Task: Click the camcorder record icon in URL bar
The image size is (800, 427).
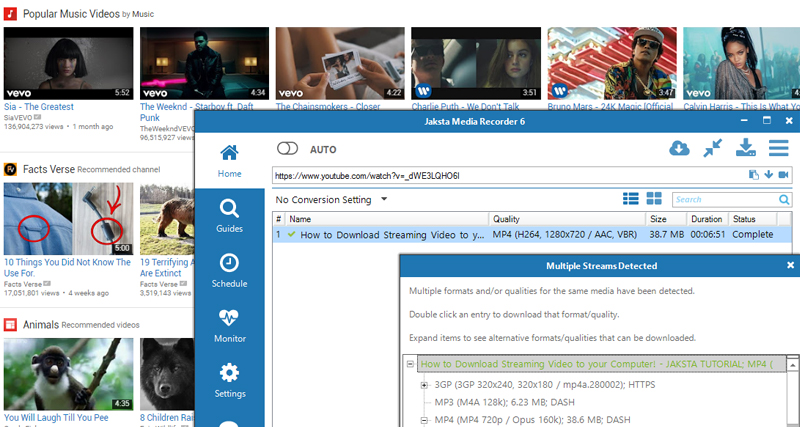Action: [783, 175]
